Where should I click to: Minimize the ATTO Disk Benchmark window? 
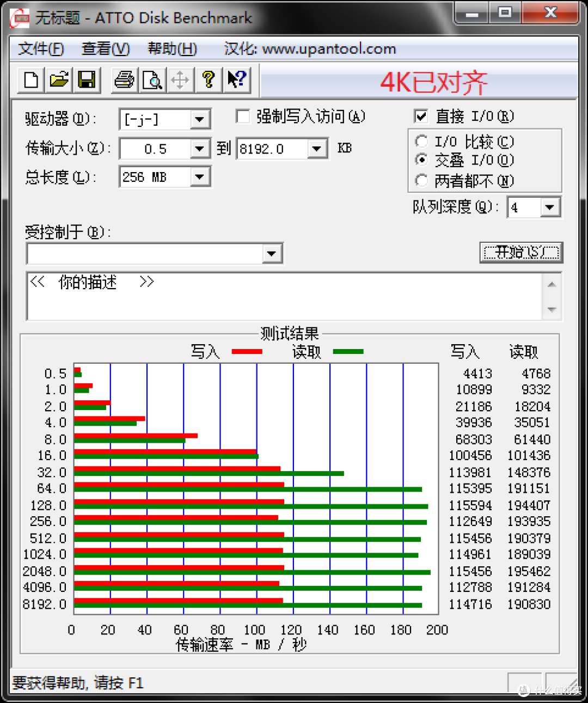[472, 13]
